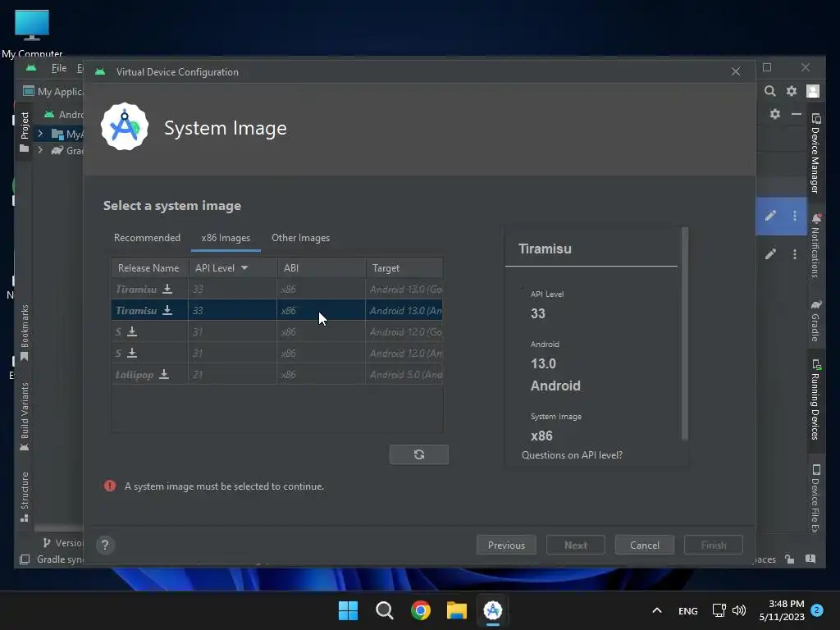This screenshot has width=840, height=630.
Task: Open the Gradle side tab
Action: pyautogui.click(x=815, y=321)
